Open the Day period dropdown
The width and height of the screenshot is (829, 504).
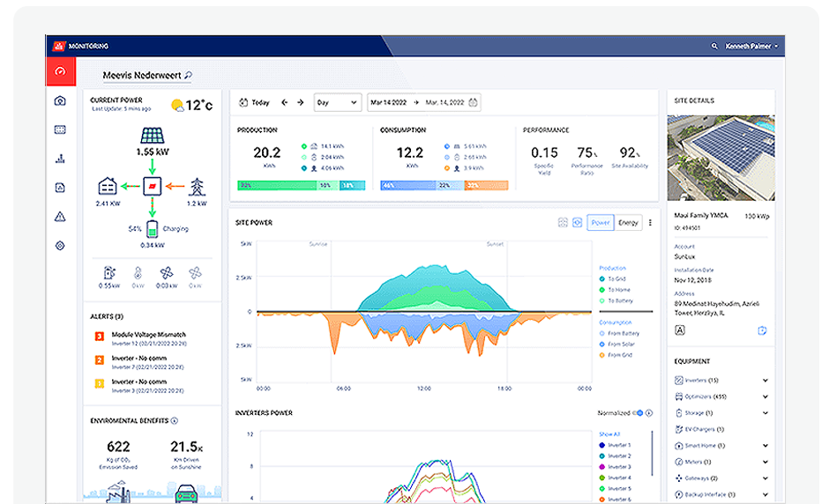336,102
